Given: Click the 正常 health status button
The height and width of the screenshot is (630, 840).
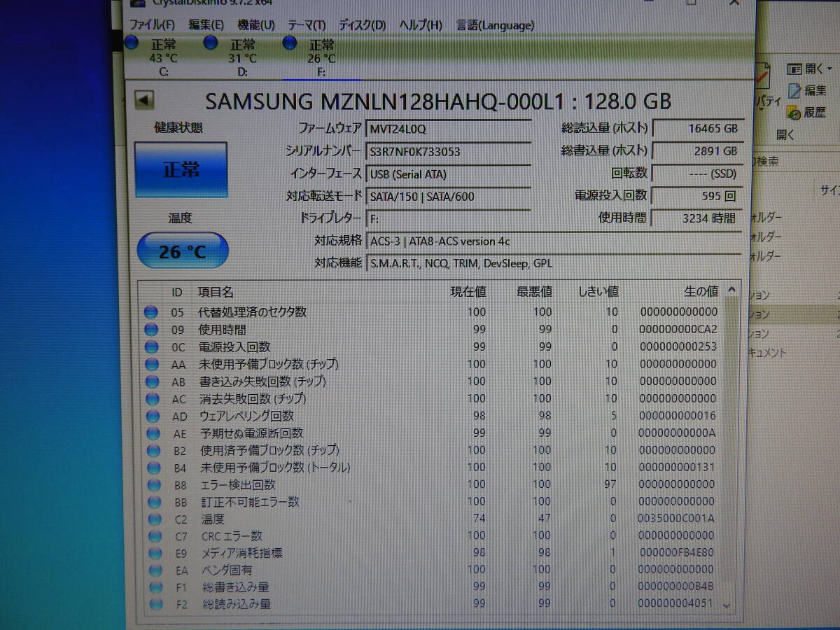Looking at the screenshot, I should (x=181, y=169).
